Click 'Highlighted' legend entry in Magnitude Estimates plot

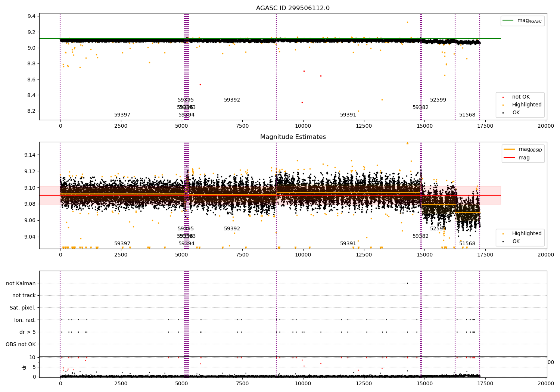pyautogui.click(x=522, y=234)
